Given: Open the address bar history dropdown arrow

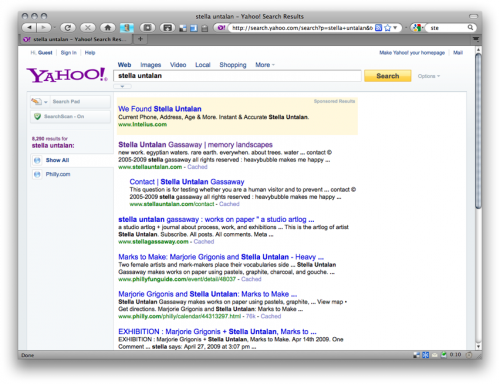Looking at the screenshot, I should (x=395, y=28).
